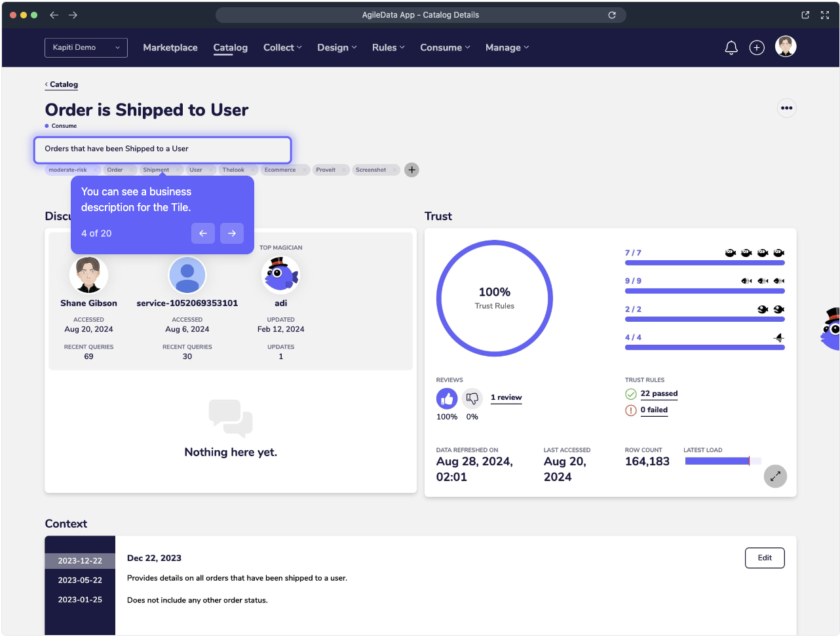Open the notifications bell icon
Image resolution: width=840 pixels, height=639 pixels.
(x=731, y=47)
